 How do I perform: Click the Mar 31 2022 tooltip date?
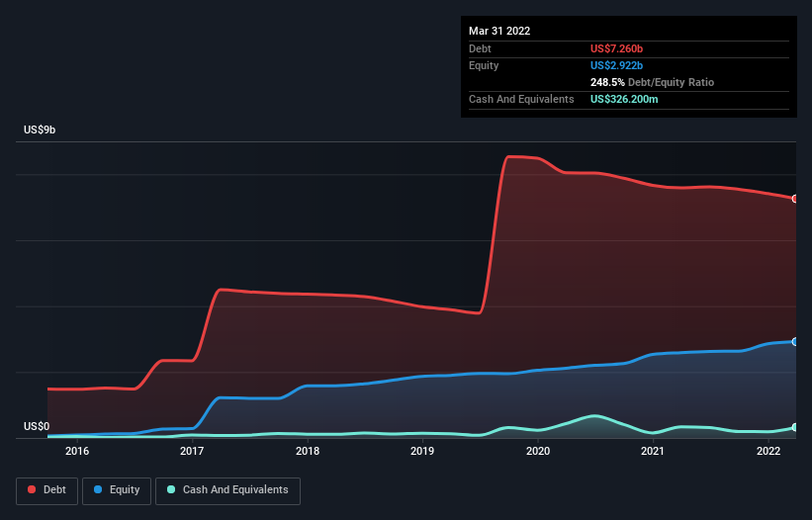tap(499, 31)
